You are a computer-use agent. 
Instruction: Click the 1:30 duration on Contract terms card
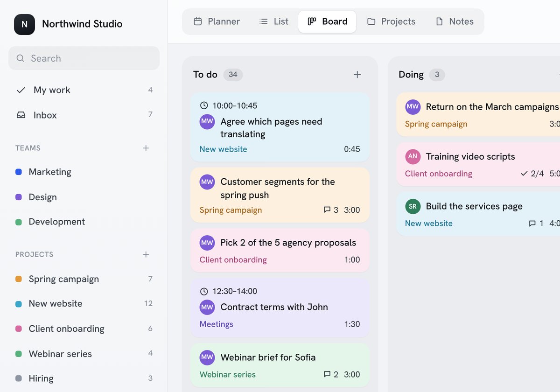click(352, 324)
